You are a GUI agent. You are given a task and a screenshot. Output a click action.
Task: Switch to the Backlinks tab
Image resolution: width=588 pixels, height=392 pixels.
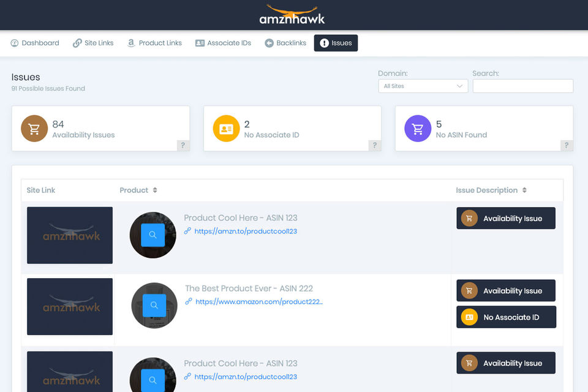pos(285,43)
